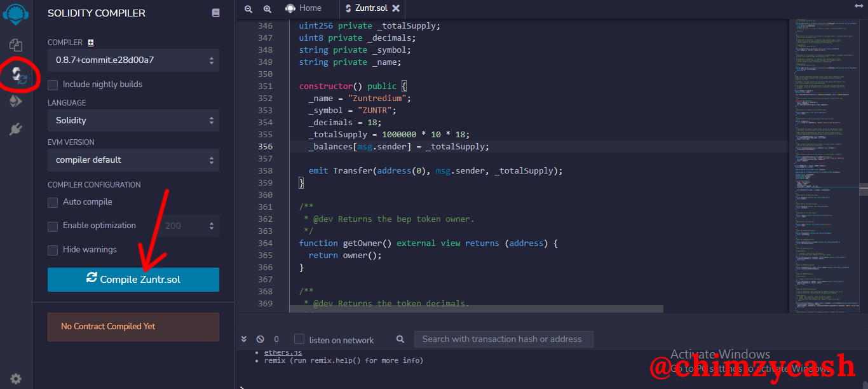Open the Plugin Manager plug icon
This screenshot has width=868, height=389.
tap(16, 129)
